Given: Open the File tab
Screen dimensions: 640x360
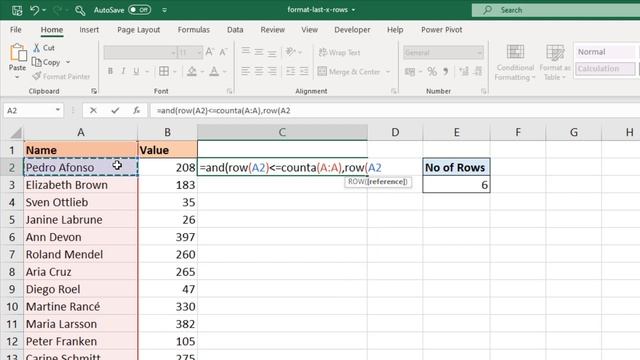Looking at the screenshot, I should (x=16, y=30).
